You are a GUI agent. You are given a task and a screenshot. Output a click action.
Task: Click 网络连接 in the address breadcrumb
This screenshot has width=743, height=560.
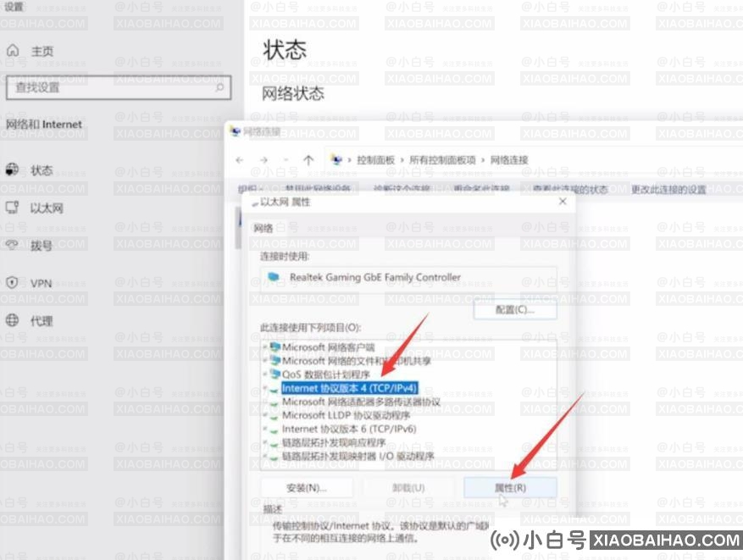point(509,160)
